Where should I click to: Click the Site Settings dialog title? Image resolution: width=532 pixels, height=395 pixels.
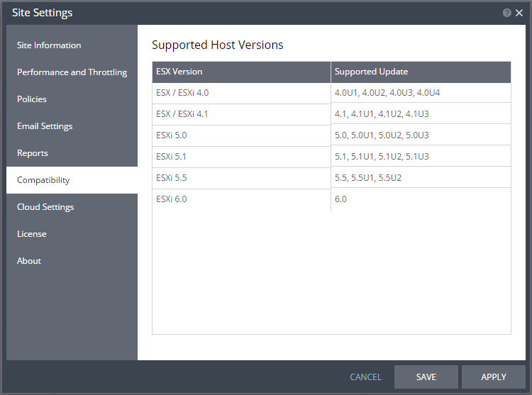42,13
